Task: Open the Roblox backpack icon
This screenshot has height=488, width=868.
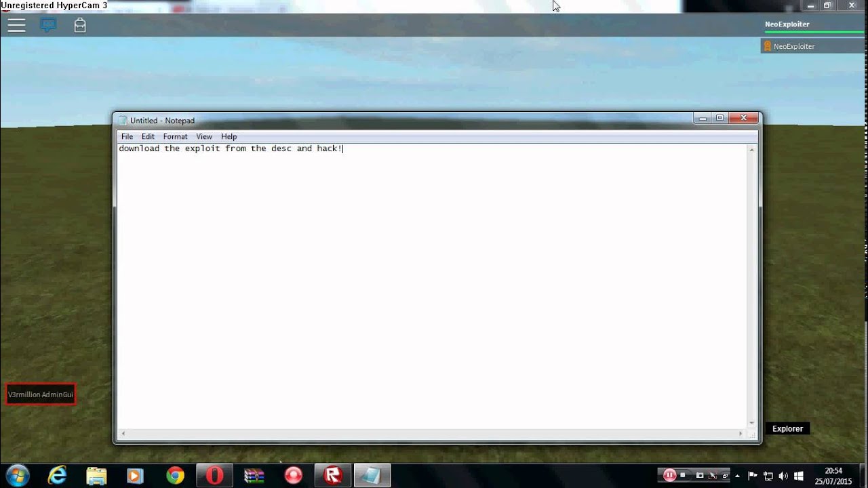Action: tap(80, 26)
